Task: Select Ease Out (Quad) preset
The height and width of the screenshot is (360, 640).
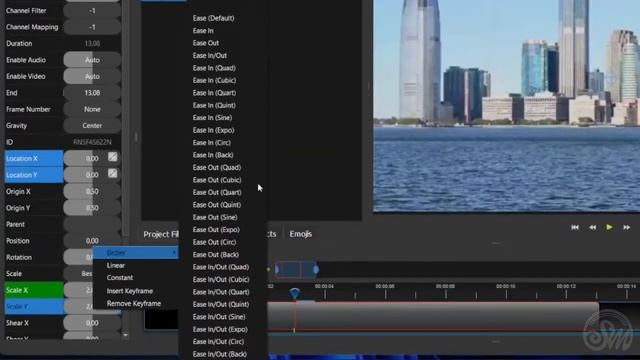Action: pyautogui.click(x=217, y=167)
